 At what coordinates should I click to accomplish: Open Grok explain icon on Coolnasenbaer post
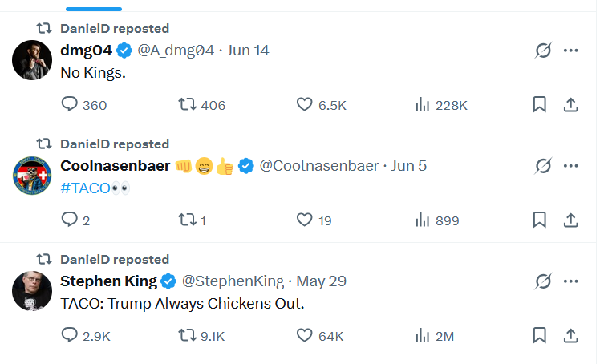[x=543, y=166]
